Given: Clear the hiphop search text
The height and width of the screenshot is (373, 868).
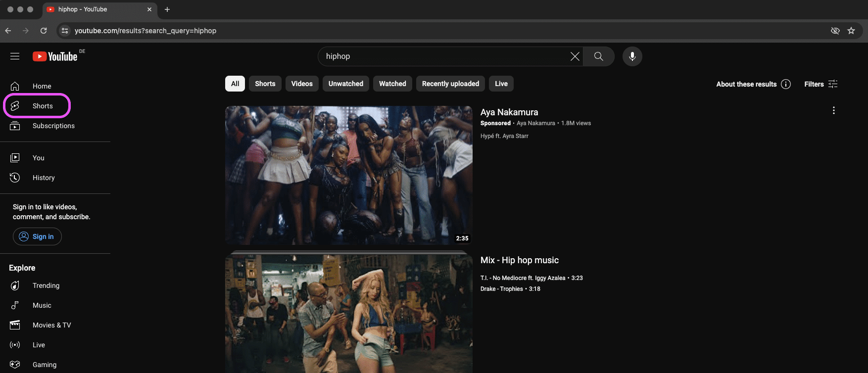Looking at the screenshot, I should pyautogui.click(x=575, y=56).
